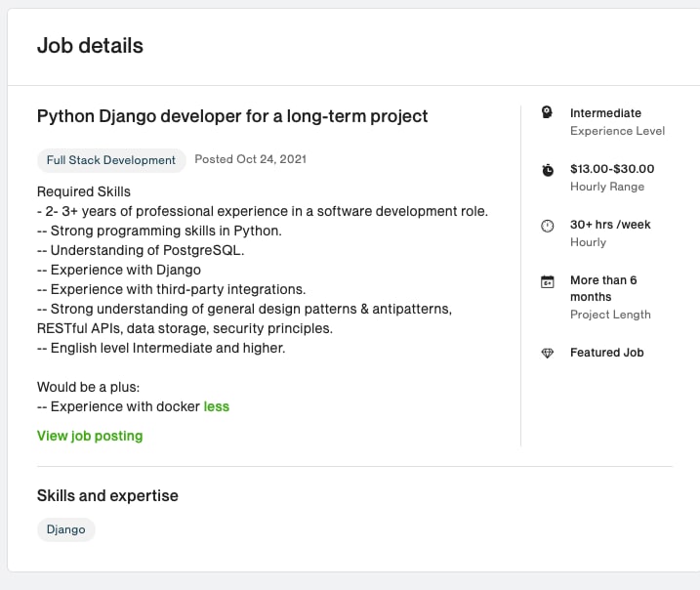Click the Experience Level head icon
The image size is (700, 590).
[x=547, y=112]
